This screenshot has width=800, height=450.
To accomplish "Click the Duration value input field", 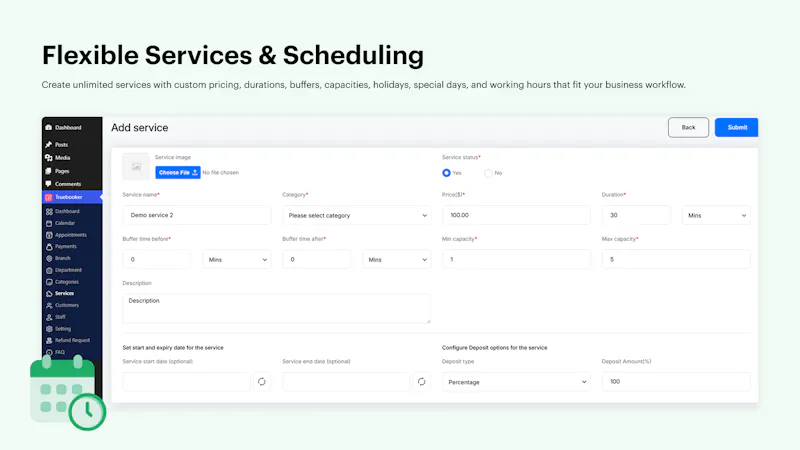I will (x=636, y=215).
